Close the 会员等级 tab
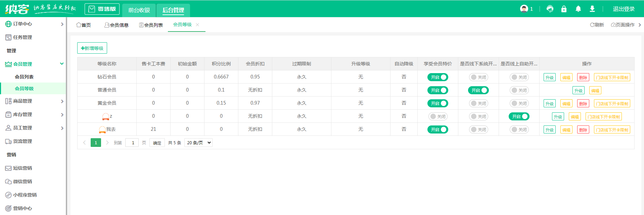The image size is (644, 215). [x=197, y=25]
